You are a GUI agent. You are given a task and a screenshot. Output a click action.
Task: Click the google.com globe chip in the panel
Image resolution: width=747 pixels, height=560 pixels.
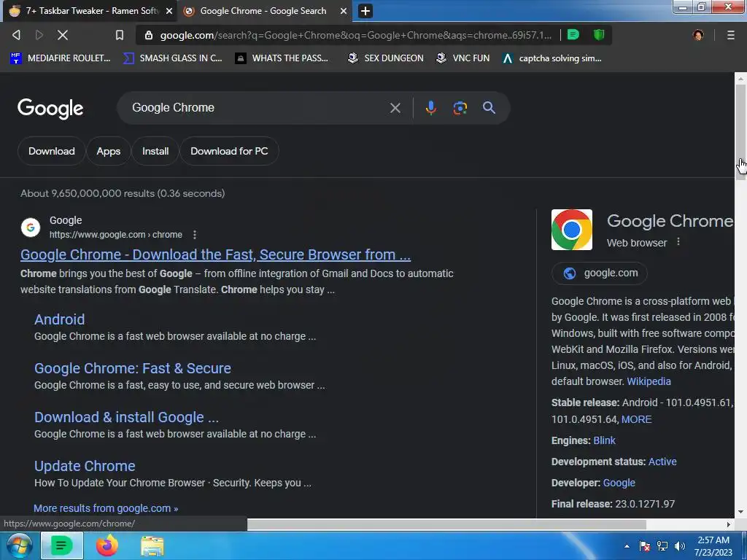tap(600, 273)
